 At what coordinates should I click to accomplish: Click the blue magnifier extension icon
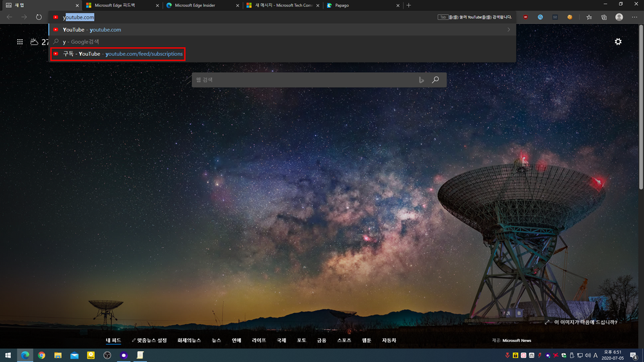click(540, 17)
